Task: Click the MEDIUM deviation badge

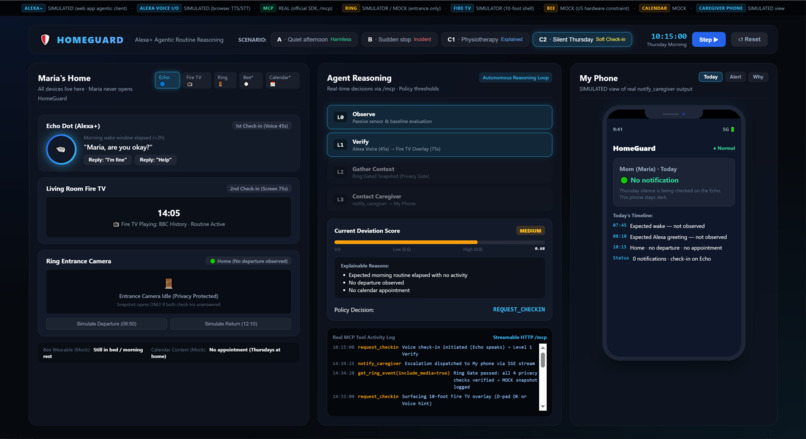Action: point(530,231)
